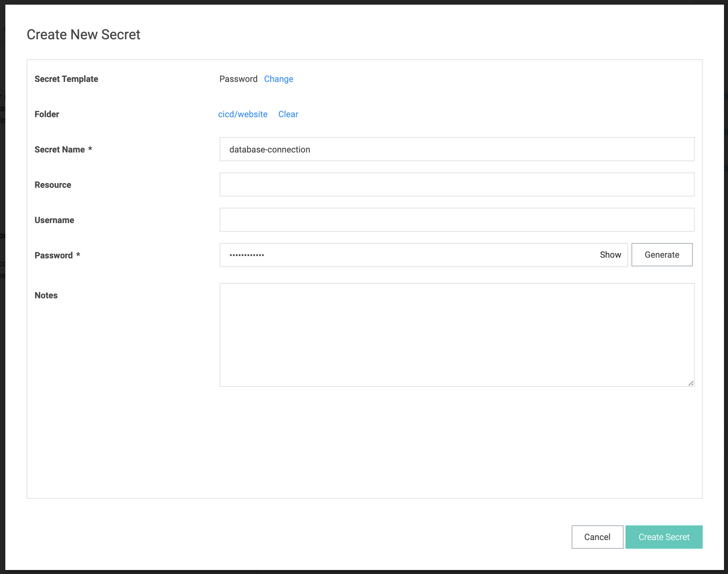Click inside the Notes text area
Viewport: 728px width, 574px height.
tap(457, 335)
